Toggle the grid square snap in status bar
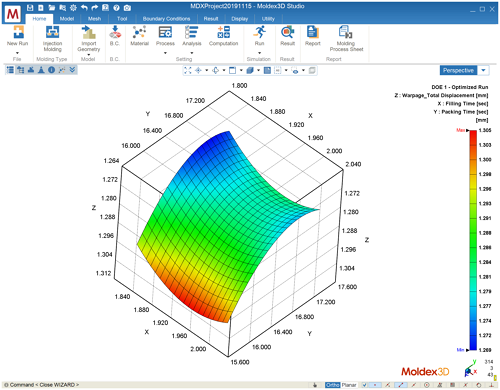Image resolution: width=500 pixels, height=390 pixels. tap(452, 385)
